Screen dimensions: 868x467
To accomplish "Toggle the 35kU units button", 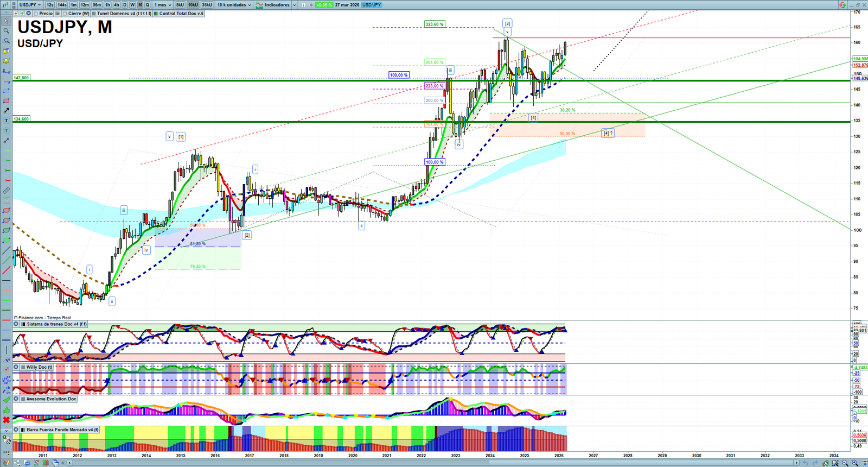I will pyautogui.click(x=207, y=5).
